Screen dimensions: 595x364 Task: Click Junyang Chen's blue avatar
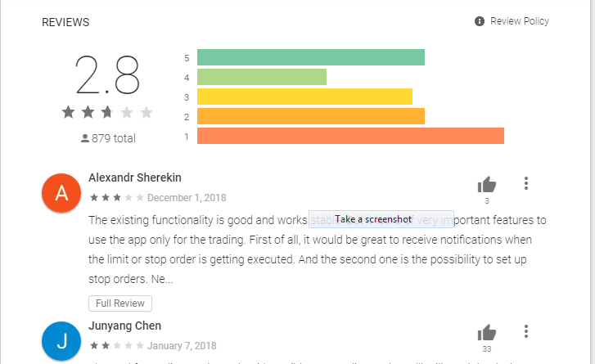click(61, 341)
